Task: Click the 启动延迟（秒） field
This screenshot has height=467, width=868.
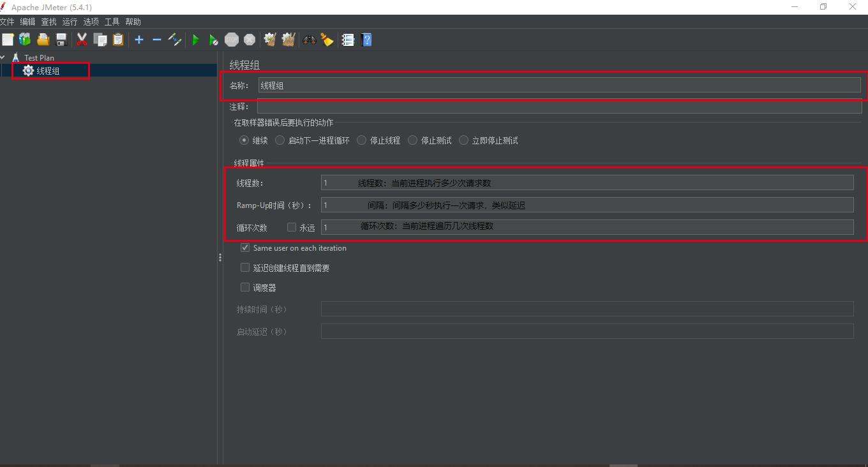Action: pos(587,331)
